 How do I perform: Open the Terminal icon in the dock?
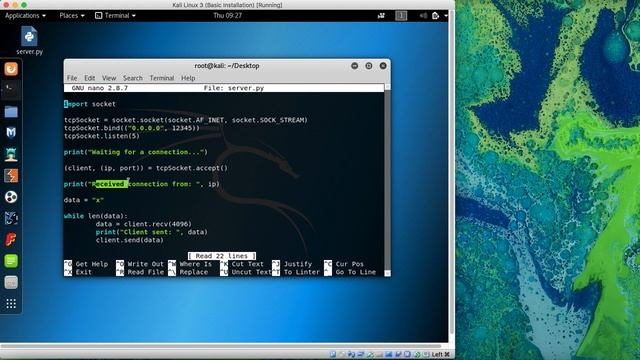tap(11, 90)
